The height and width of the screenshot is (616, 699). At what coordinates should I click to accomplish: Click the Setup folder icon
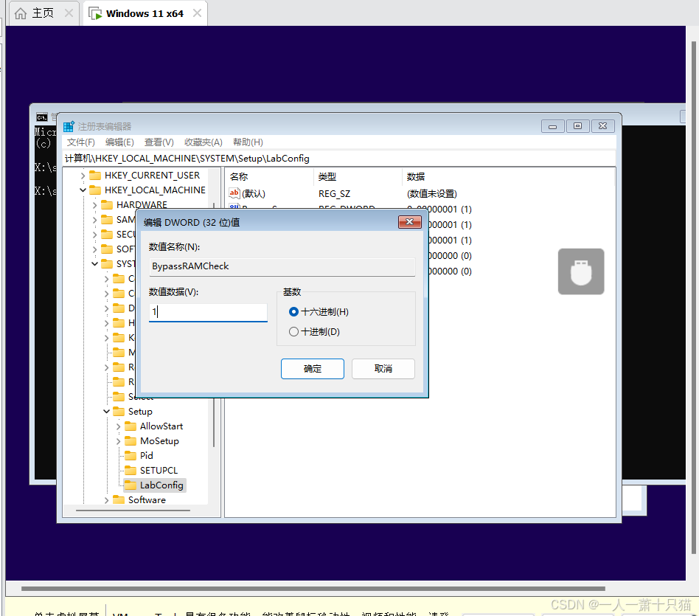[x=119, y=411]
